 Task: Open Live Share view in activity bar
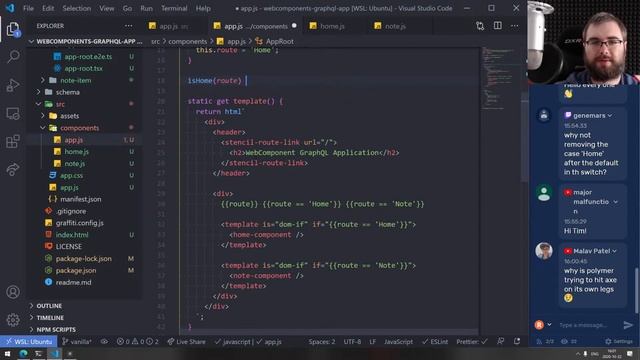[x=13, y=169]
